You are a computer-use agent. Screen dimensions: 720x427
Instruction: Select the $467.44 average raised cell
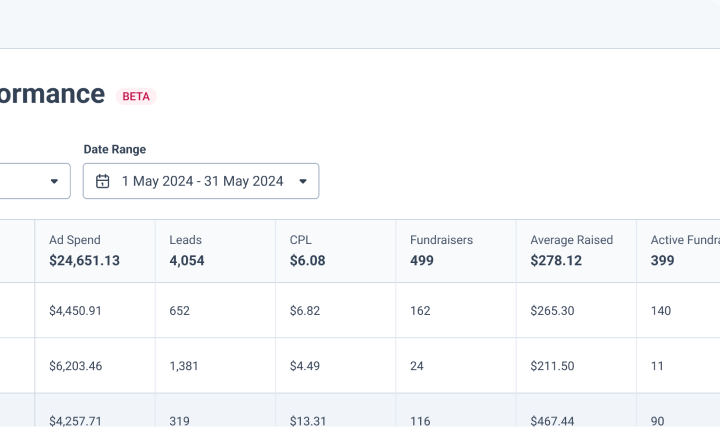[x=552, y=421]
